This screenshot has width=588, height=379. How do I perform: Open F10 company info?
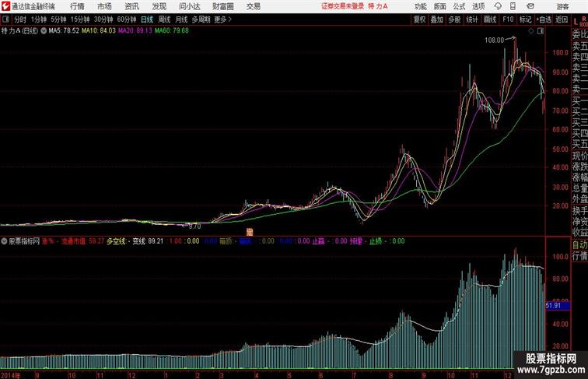click(508, 19)
